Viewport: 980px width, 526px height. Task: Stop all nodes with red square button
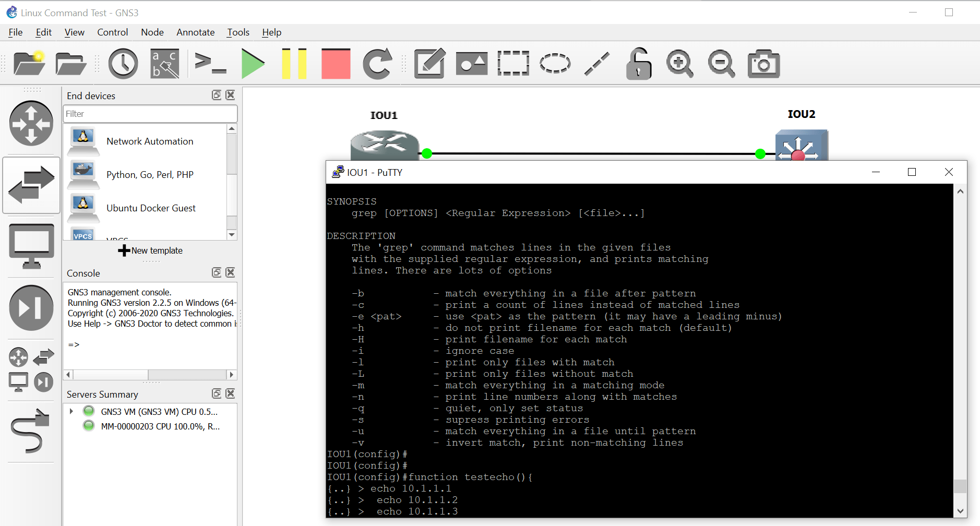point(336,64)
